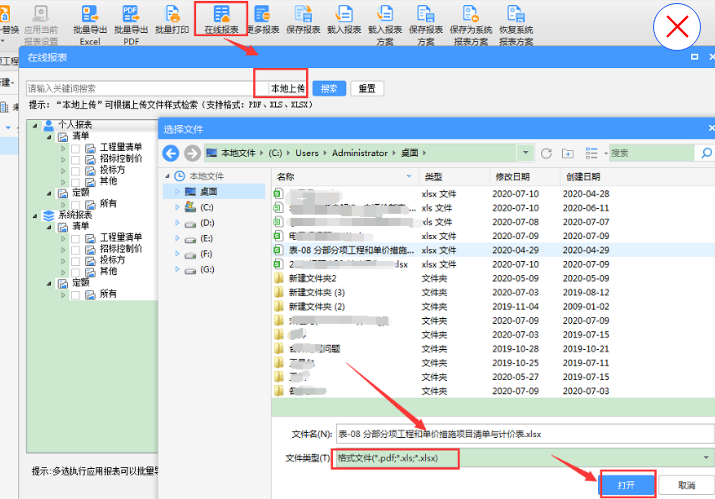Viewport: 715px width, 499px height.
Task: Refresh the file dialog folder listing
Action: [546, 153]
